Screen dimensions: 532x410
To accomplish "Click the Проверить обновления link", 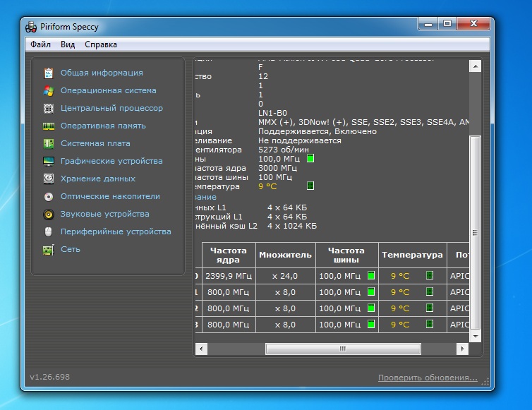I will point(428,378).
